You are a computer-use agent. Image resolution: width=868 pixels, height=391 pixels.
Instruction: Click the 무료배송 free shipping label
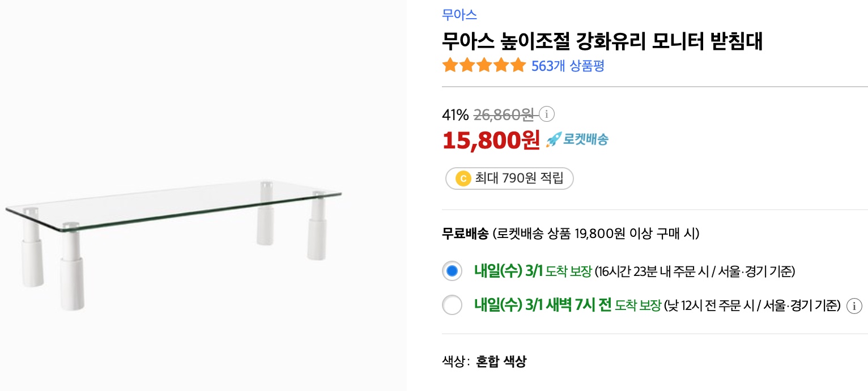[465, 233]
